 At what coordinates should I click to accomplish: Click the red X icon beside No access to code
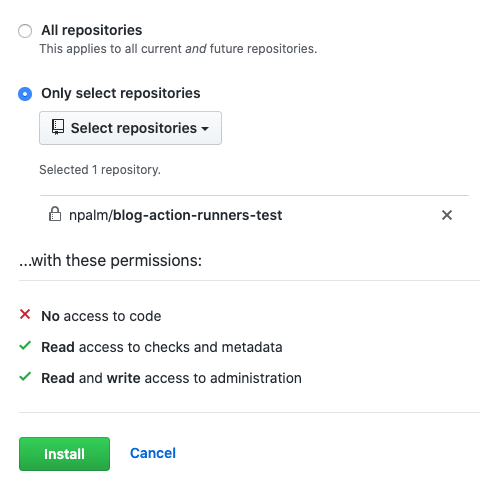25,314
